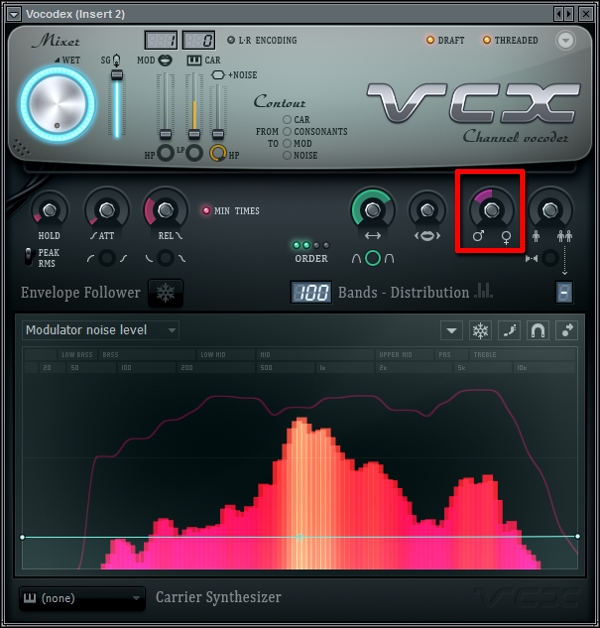The height and width of the screenshot is (628, 600).
Task: Toggle L-R ENCODING option
Action: click(x=262, y=40)
